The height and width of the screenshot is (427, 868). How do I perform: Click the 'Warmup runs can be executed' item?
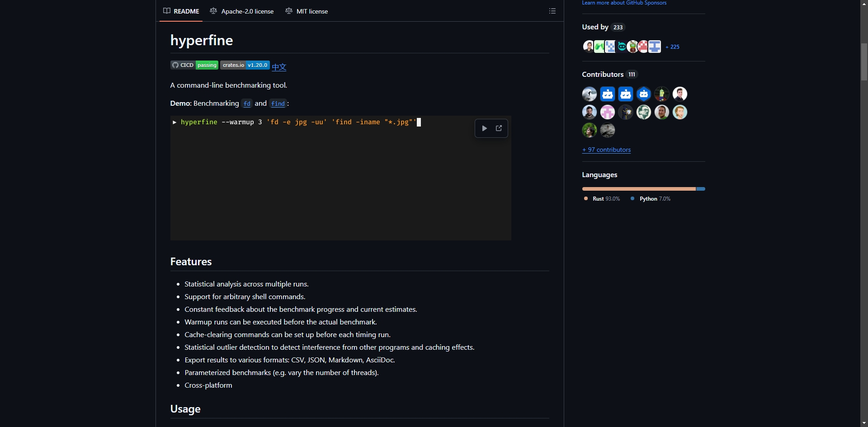(x=281, y=322)
